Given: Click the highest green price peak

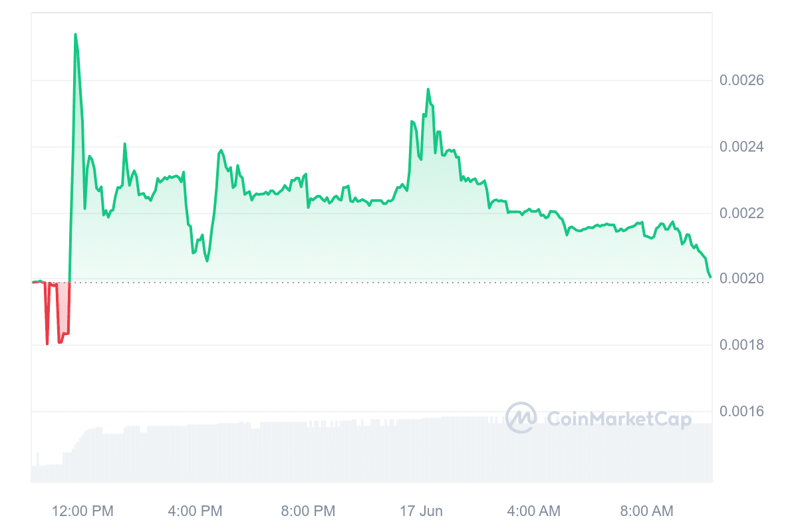Looking at the screenshot, I should click(75, 35).
